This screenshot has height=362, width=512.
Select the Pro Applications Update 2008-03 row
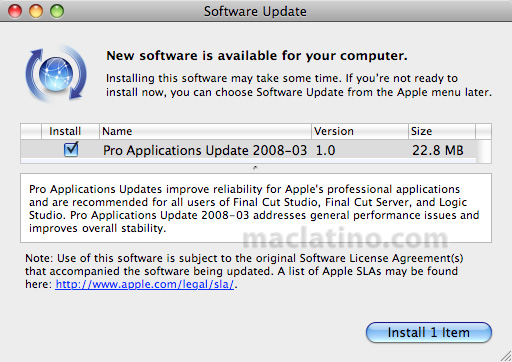point(249,150)
